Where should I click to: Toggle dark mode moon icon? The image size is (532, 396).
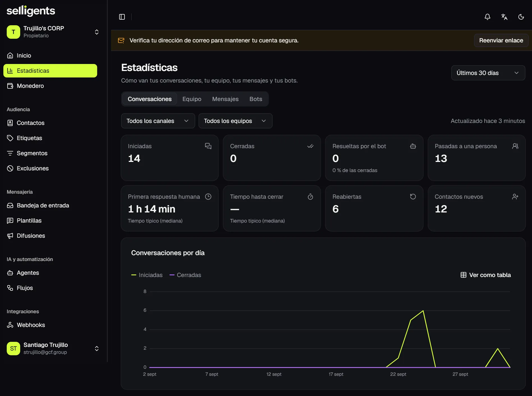(521, 17)
